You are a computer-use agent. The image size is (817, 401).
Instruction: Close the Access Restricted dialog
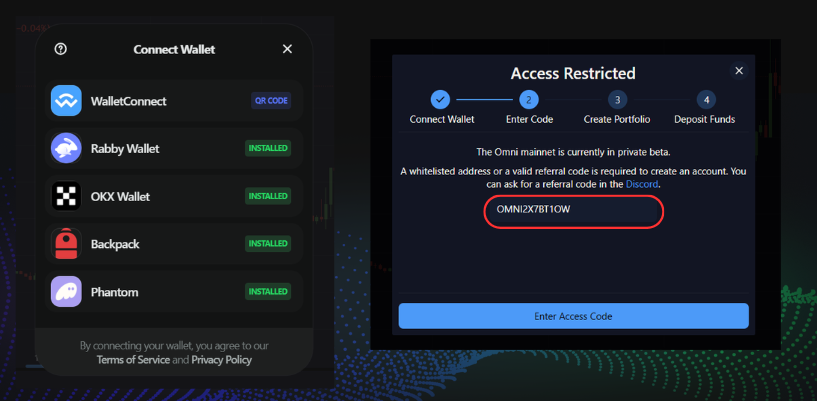[x=739, y=71]
